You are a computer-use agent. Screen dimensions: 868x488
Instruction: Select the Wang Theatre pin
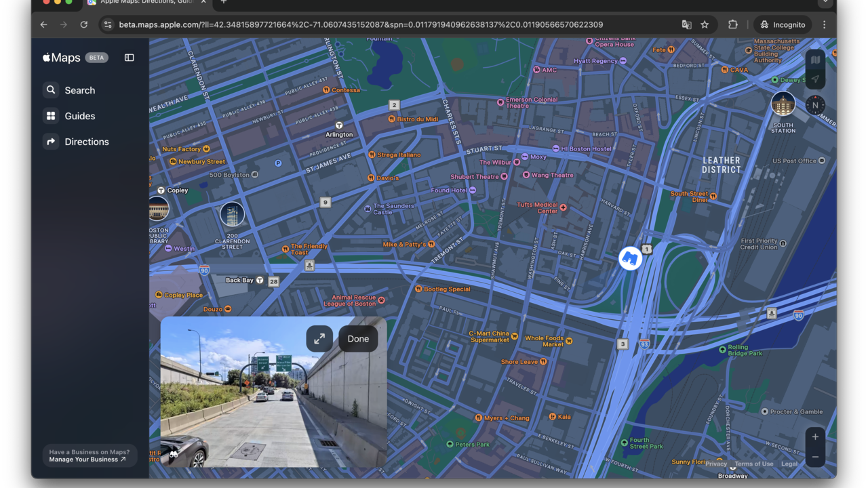tap(526, 175)
